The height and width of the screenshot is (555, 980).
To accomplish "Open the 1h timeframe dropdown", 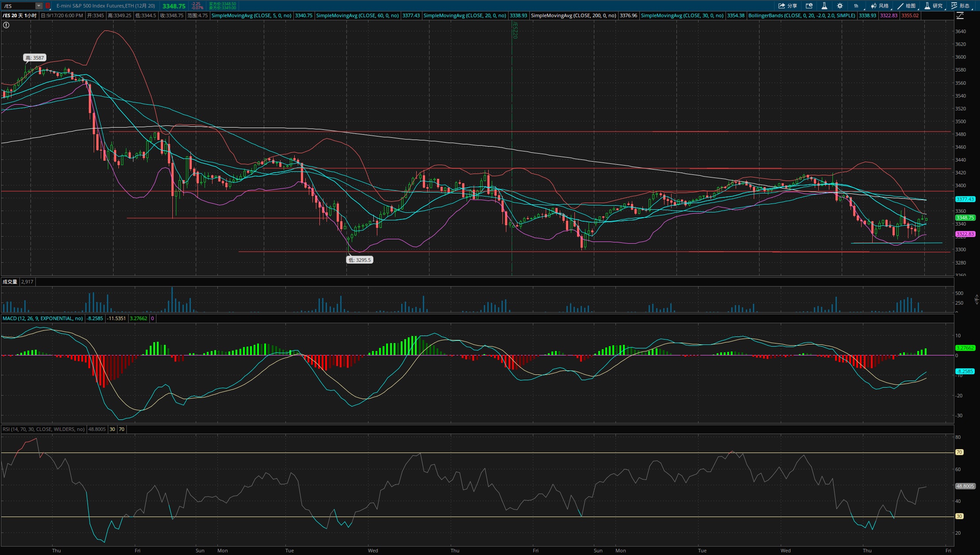I will tap(857, 6).
